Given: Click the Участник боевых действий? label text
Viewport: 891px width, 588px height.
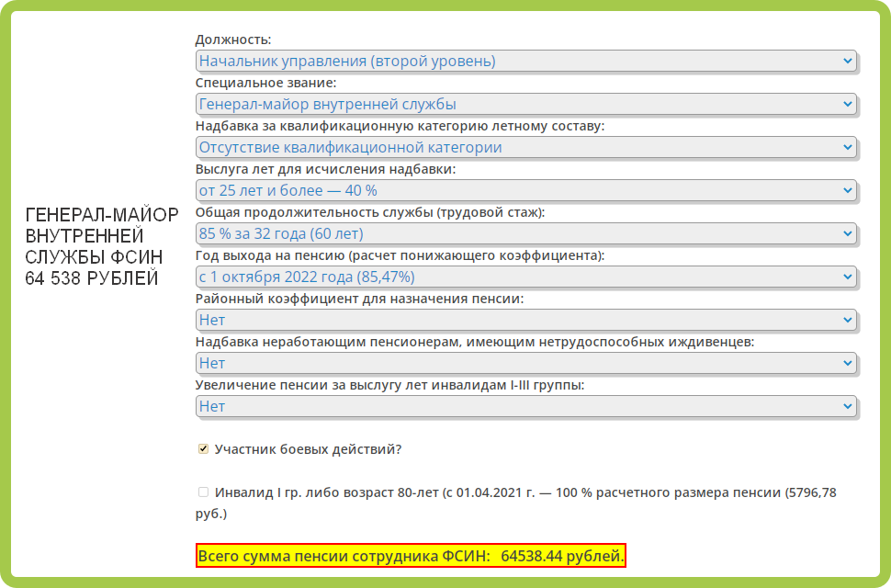Looking at the screenshot, I should 308,449.
